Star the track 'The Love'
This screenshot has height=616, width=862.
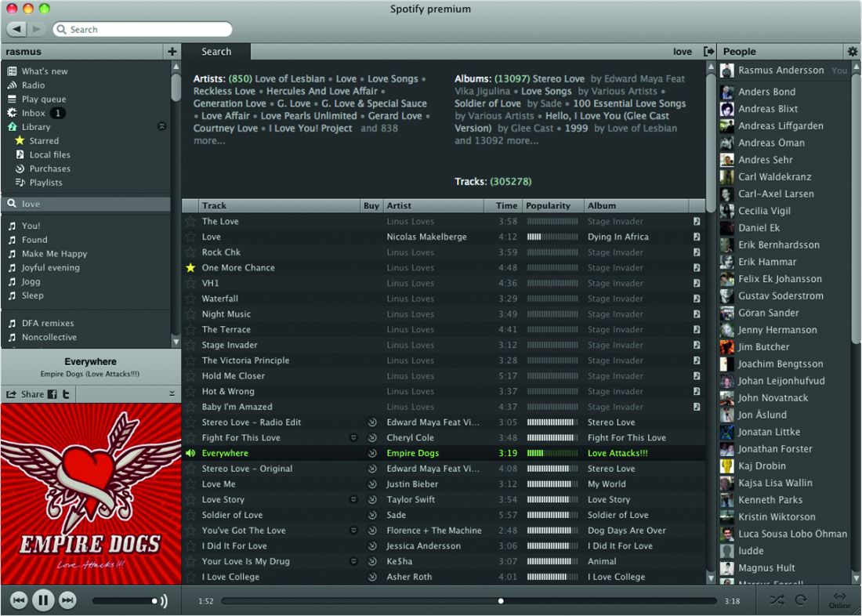tap(190, 222)
